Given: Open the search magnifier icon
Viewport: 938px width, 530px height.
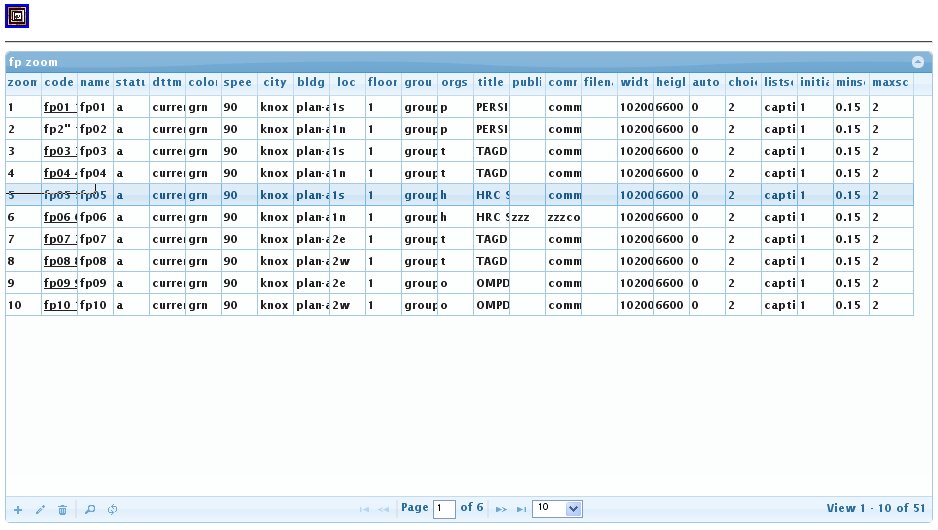Looking at the screenshot, I should (x=90, y=510).
